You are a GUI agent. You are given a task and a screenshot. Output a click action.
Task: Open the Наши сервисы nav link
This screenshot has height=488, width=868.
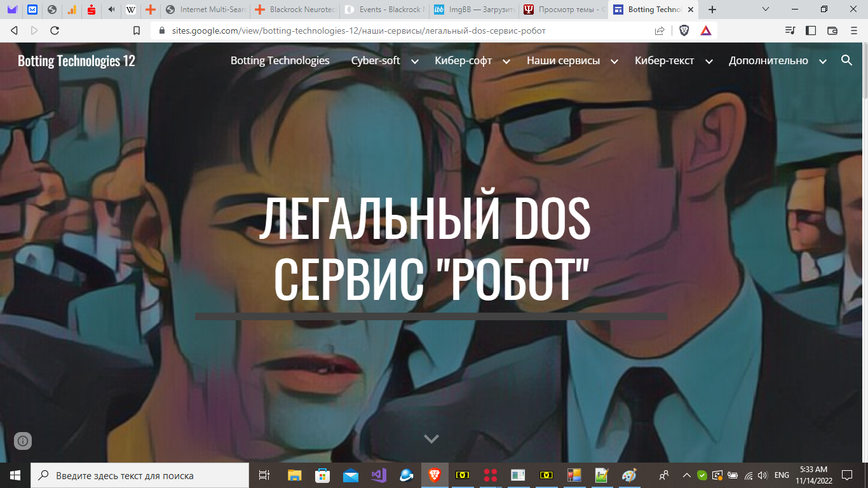(x=563, y=60)
